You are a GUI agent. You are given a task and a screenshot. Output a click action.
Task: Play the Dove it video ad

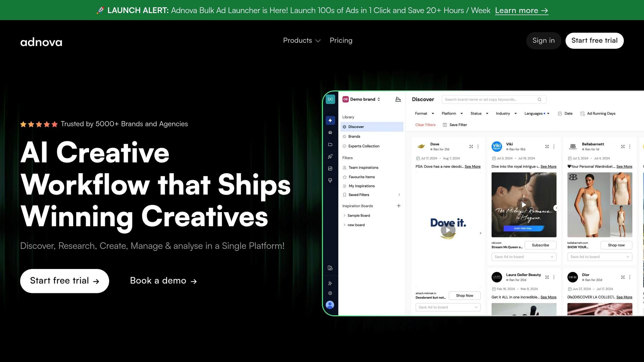click(x=448, y=230)
